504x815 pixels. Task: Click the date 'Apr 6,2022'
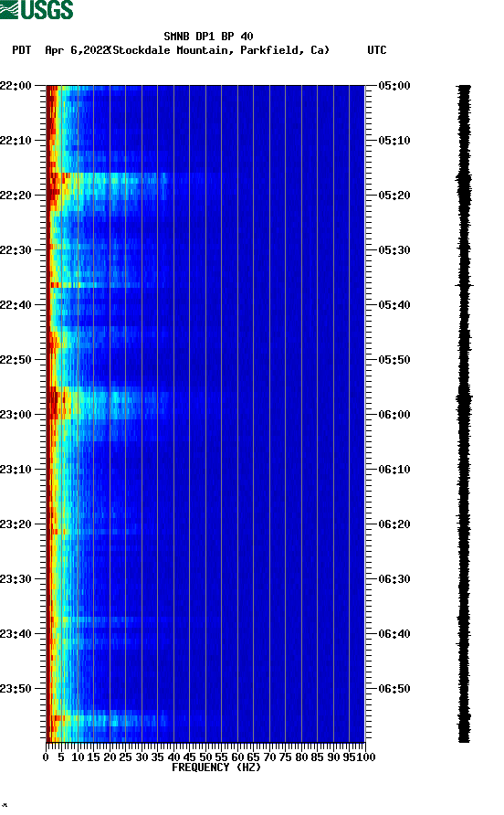tap(77, 50)
